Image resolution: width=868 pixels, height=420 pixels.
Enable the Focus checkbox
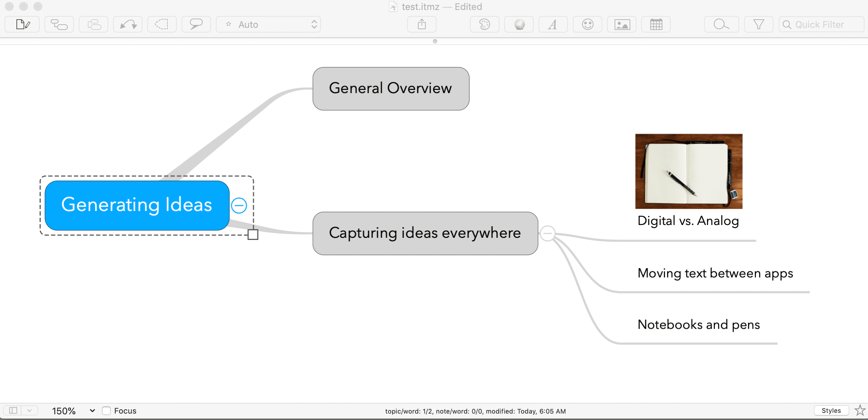(106, 411)
